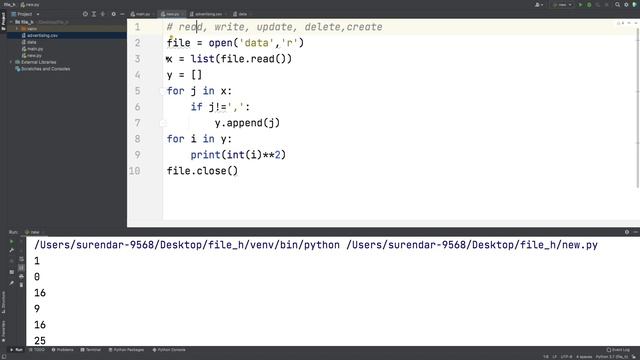The image size is (640, 360).
Task: Open Run panel settings gear
Action: pyautogui.click(x=627, y=232)
